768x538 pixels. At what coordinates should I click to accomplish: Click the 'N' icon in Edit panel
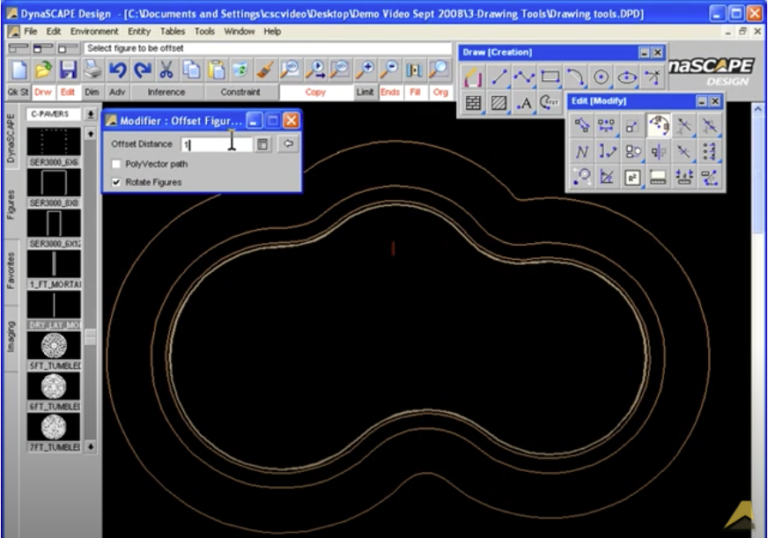point(582,152)
